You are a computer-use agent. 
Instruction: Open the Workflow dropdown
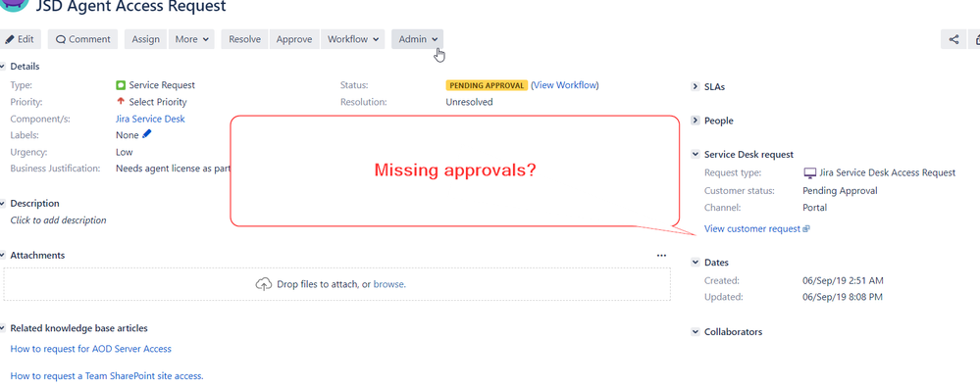point(352,39)
